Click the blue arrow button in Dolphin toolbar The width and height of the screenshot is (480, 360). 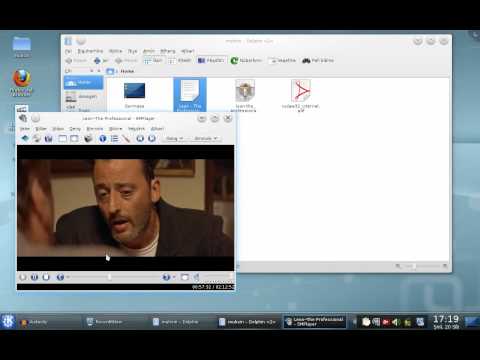101,61
